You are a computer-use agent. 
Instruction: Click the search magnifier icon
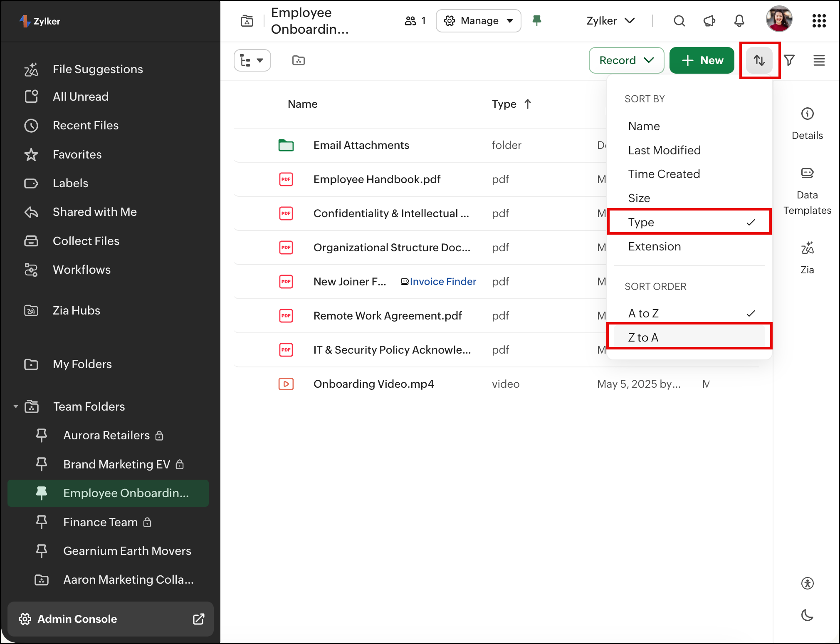679,21
